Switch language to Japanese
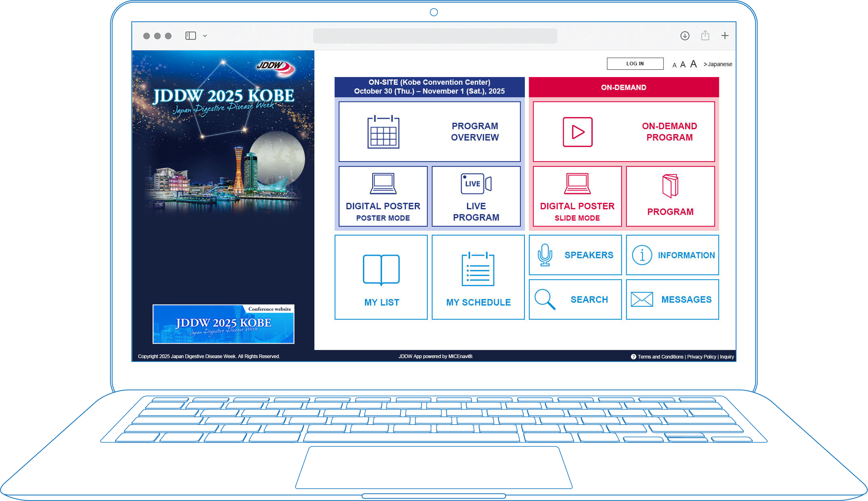Screen dimensions: 868x501 [x=718, y=64]
